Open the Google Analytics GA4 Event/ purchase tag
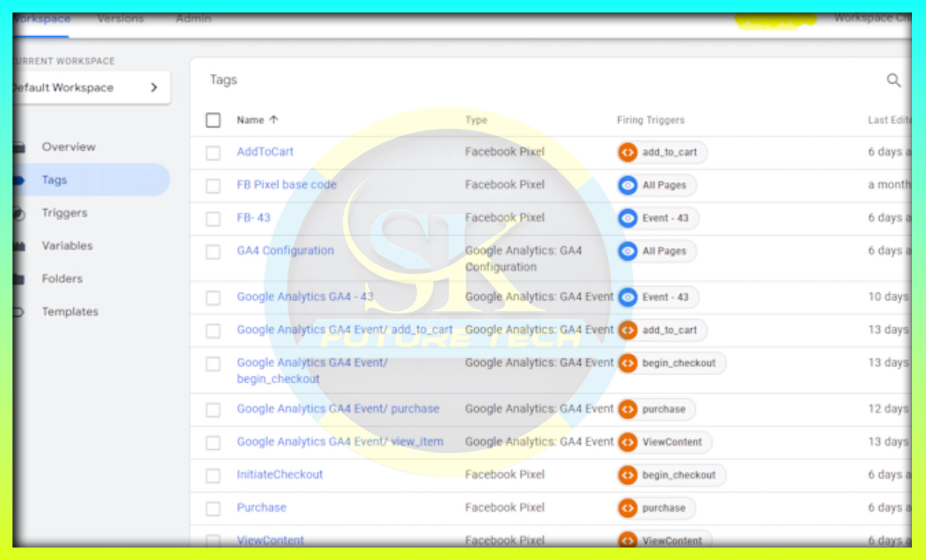The height and width of the screenshot is (560, 926). pyautogui.click(x=338, y=409)
